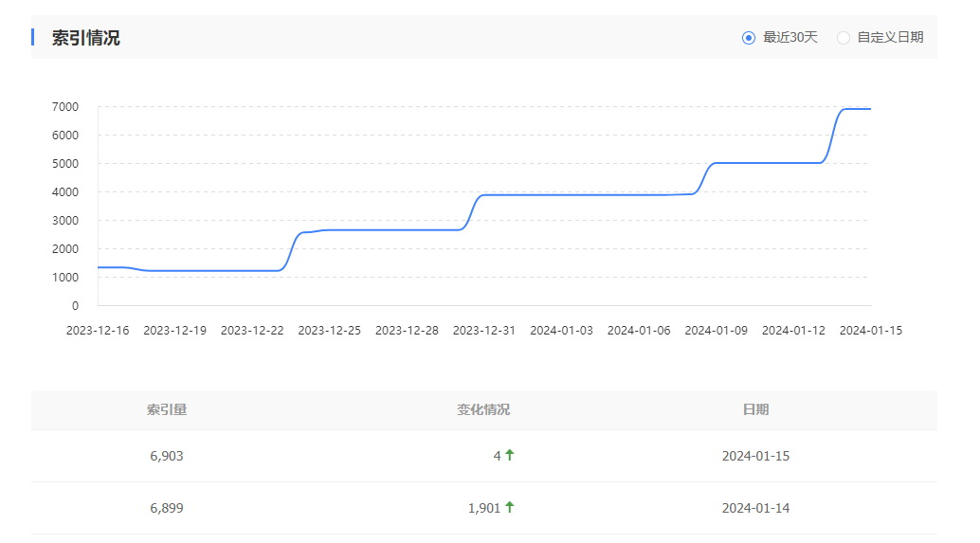Viewport: 980px width, 543px height.
Task: Click x-axis label 2023-12-16
Action: [x=98, y=331]
